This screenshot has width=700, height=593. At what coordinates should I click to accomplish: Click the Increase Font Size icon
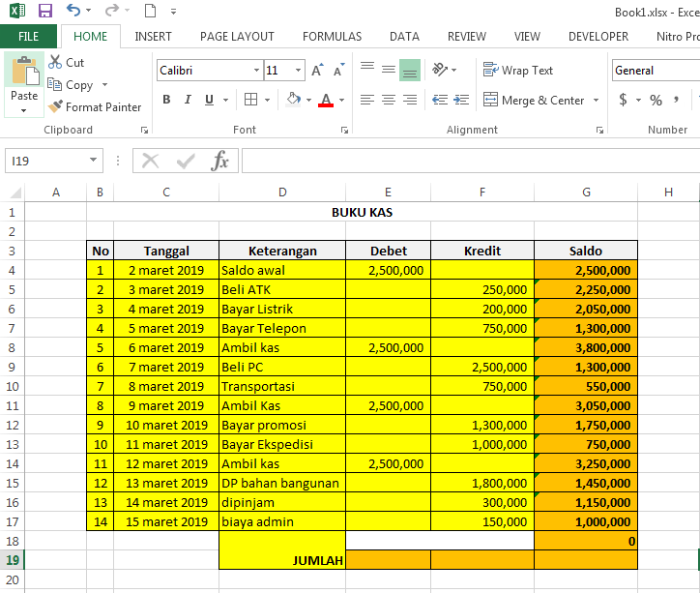pyautogui.click(x=317, y=70)
